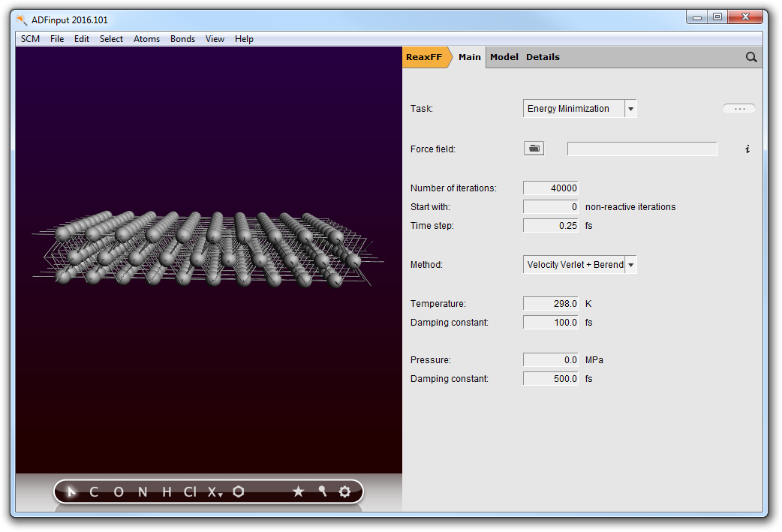Open the Method dropdown arrow
Viewport: 782px width, 532px height.
pos(630,265)
